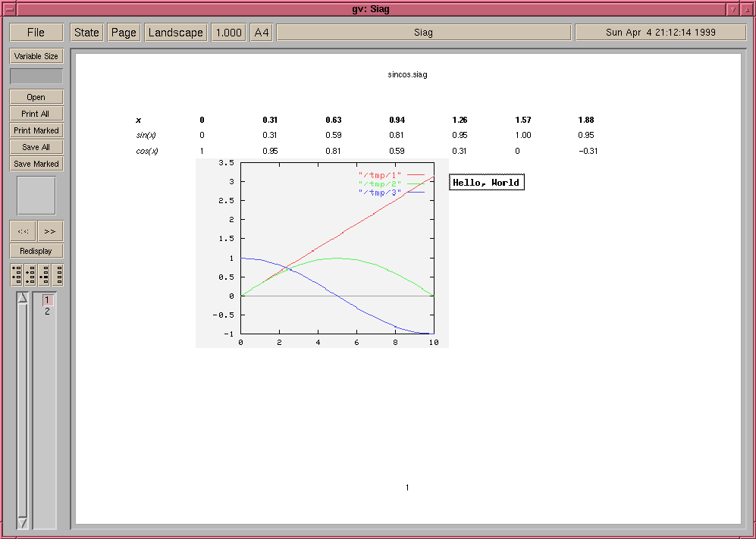The height and width of the screenshot is (539, 756).
Task: Click the -0.5 label on chart y-axis
Action: (x=224, y=315)
